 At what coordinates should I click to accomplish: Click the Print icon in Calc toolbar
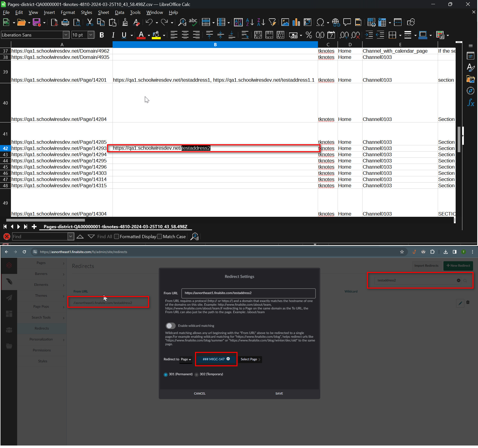point(65,22)
